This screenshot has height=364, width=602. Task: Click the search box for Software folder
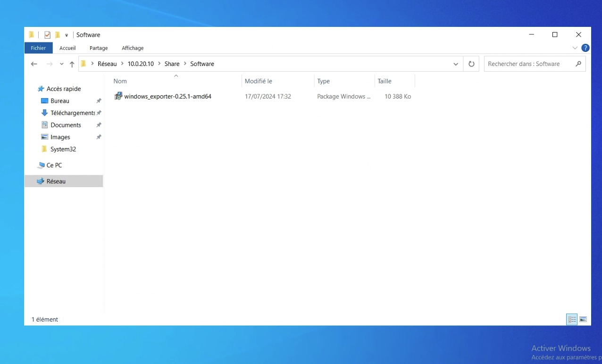[528, 64]
